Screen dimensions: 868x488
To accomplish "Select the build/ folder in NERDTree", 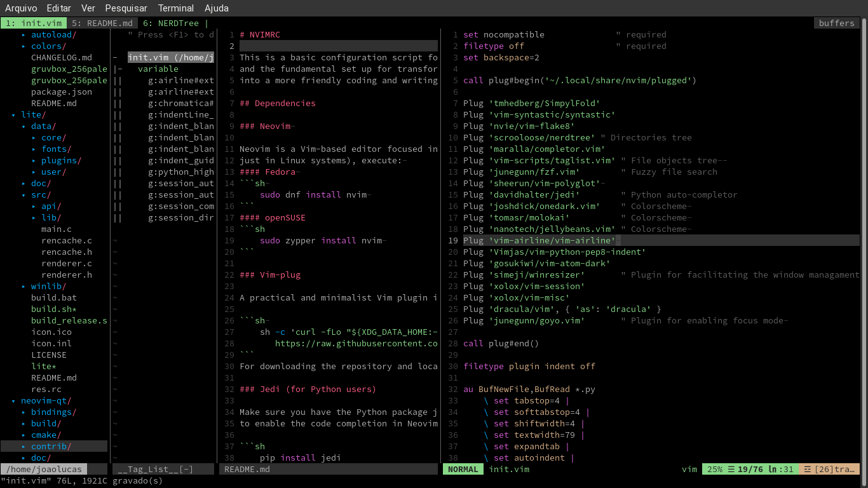I will pyautogui.click(x=46, y=423).
